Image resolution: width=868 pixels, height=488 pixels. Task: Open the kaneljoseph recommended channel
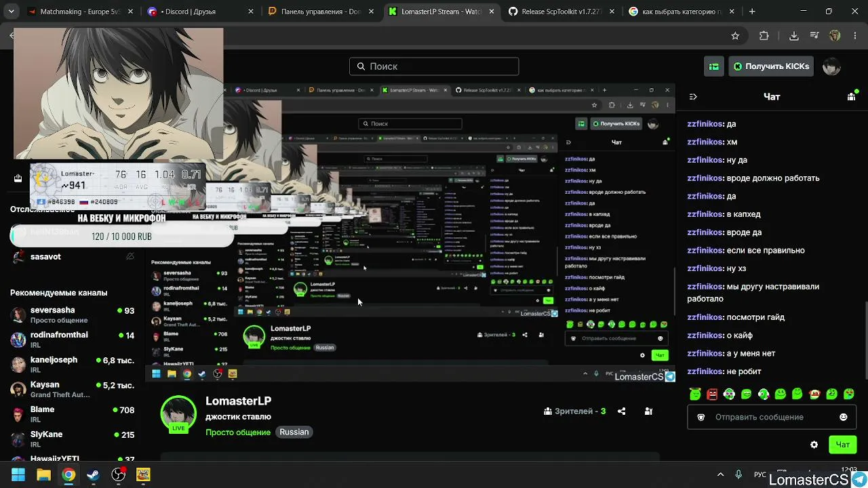[x=73, y=365]
